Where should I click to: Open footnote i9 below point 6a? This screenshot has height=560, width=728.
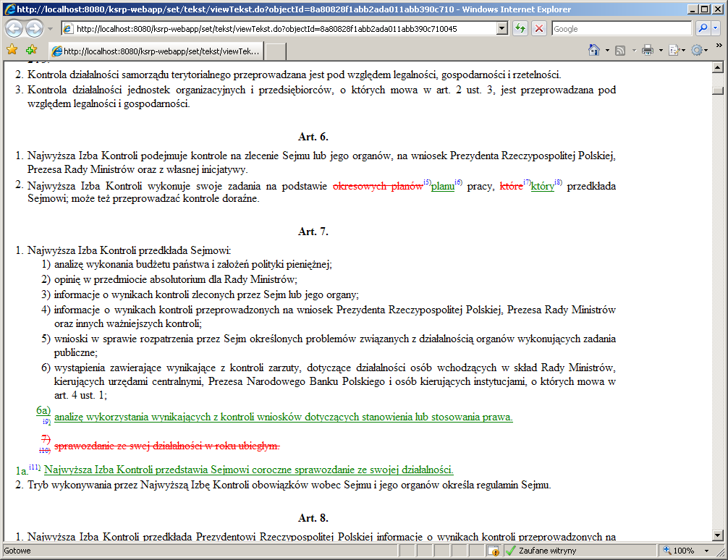[46, 422]
